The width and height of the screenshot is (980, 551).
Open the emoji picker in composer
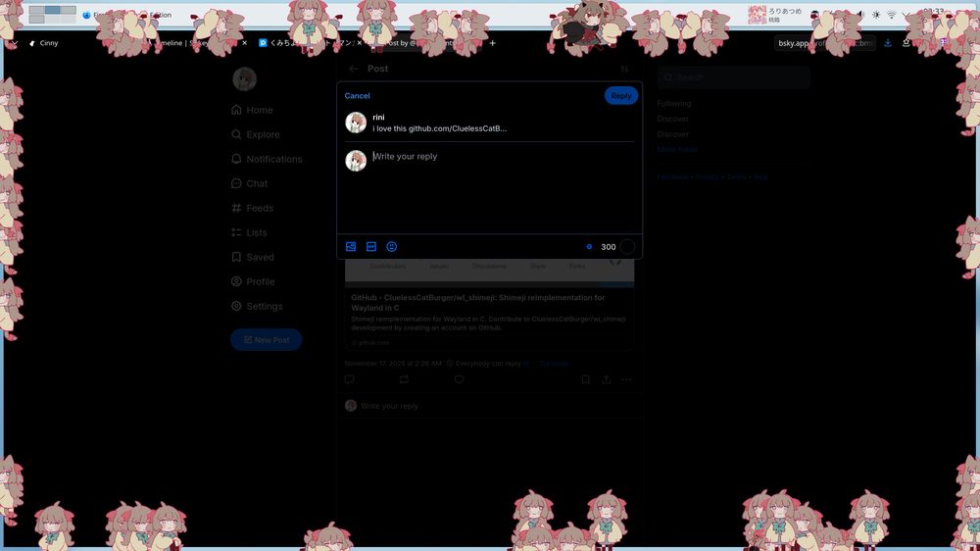coord(392,246)
